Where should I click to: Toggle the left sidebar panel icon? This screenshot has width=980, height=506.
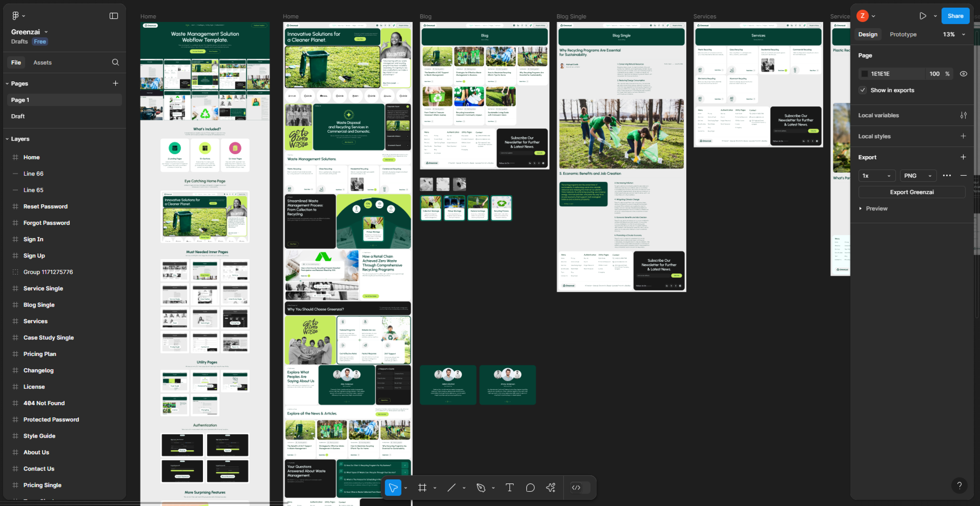pyautogui.click(x=113, y=16)
